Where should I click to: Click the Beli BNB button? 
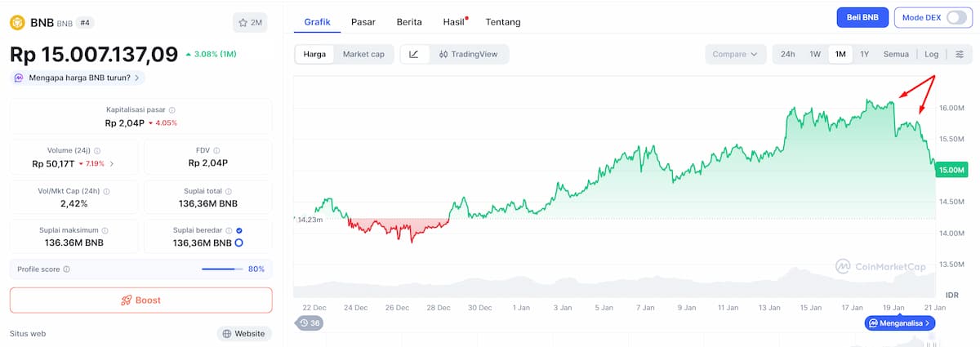tap(862, 17)
